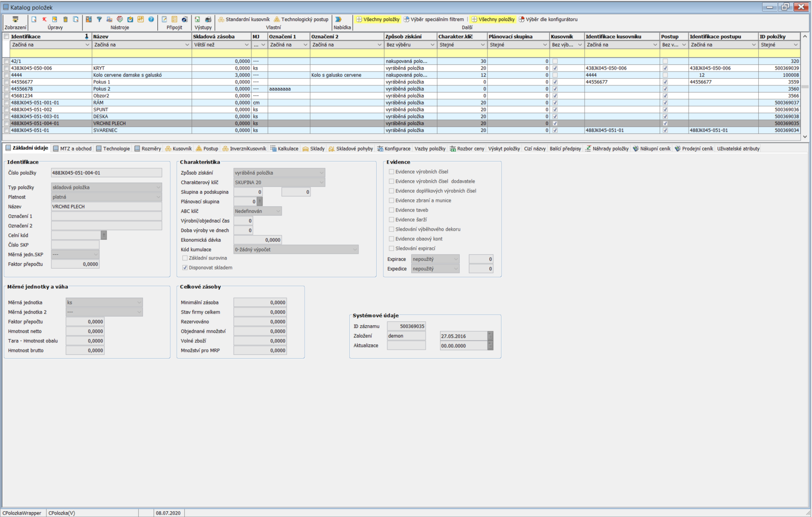812x517 pixels.
Task: Click the trash bin icon in Úpravy
Action: click(65, 20)
